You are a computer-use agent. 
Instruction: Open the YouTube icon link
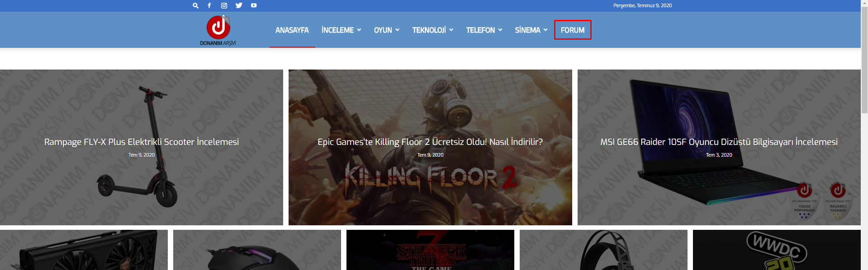(x=254, y=5)
